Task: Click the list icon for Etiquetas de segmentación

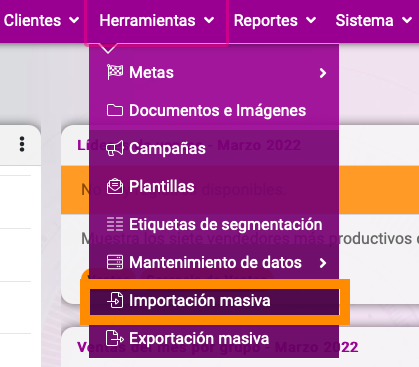Action: coord(115,224)
